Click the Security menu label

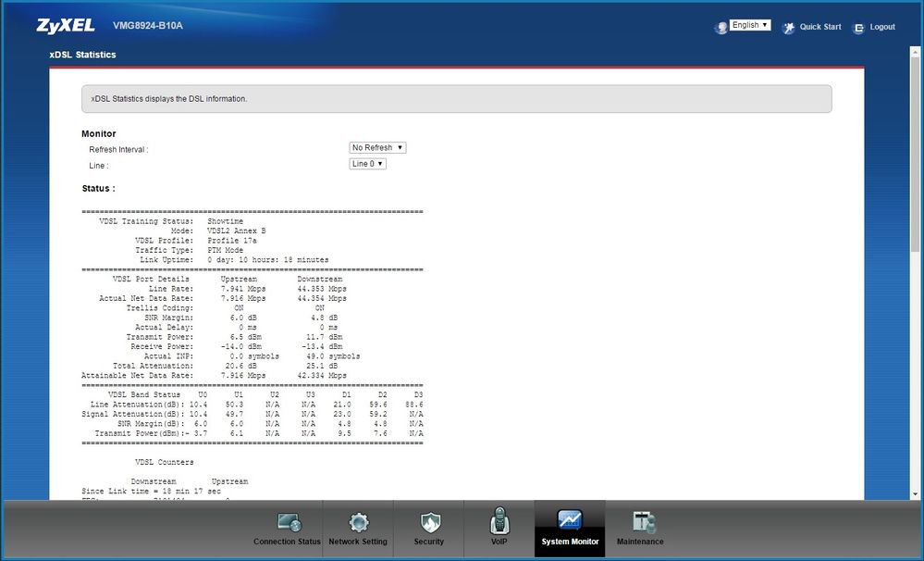(x=428, y=542)
